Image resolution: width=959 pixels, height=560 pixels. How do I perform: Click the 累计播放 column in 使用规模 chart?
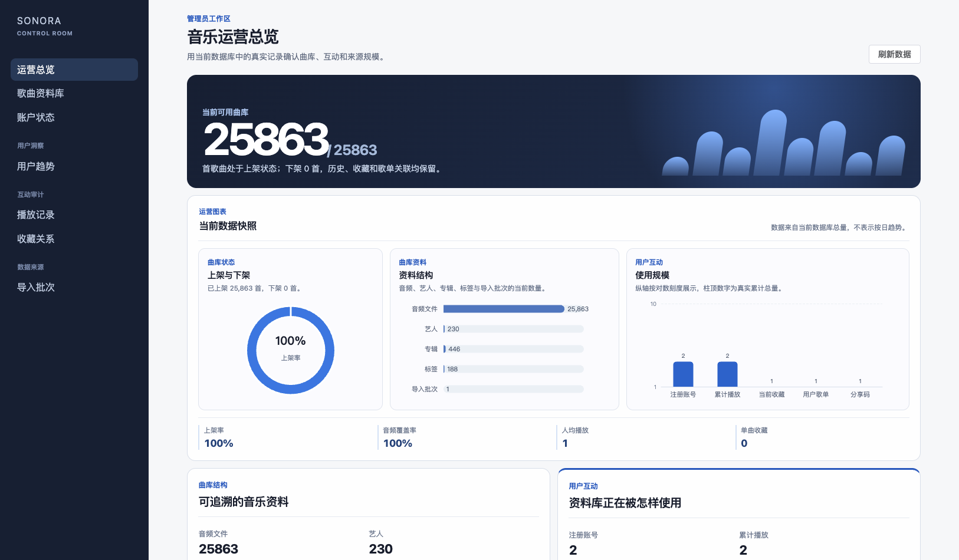[x=727, y=374]
